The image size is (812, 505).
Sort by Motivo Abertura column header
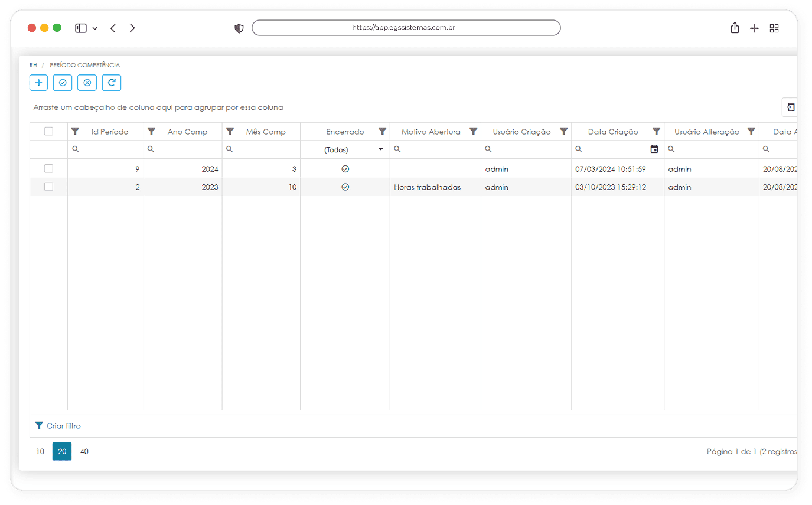(431, 132)
